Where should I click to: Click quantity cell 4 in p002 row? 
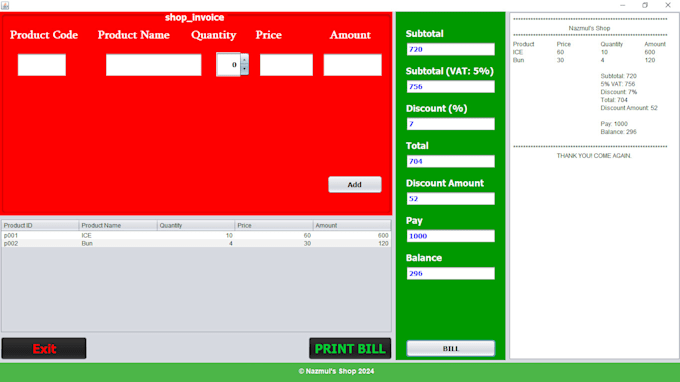click(196, 244)
